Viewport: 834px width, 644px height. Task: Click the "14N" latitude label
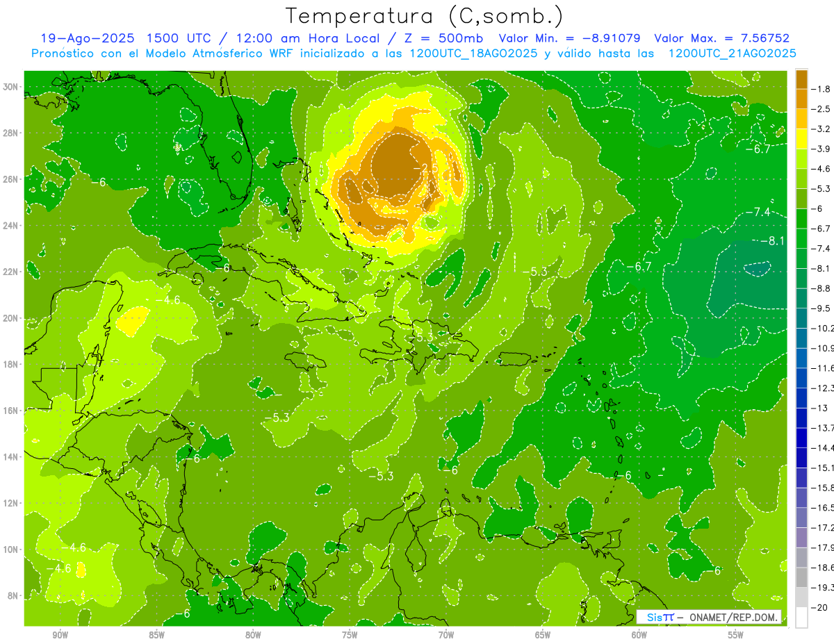click(12, 456)
